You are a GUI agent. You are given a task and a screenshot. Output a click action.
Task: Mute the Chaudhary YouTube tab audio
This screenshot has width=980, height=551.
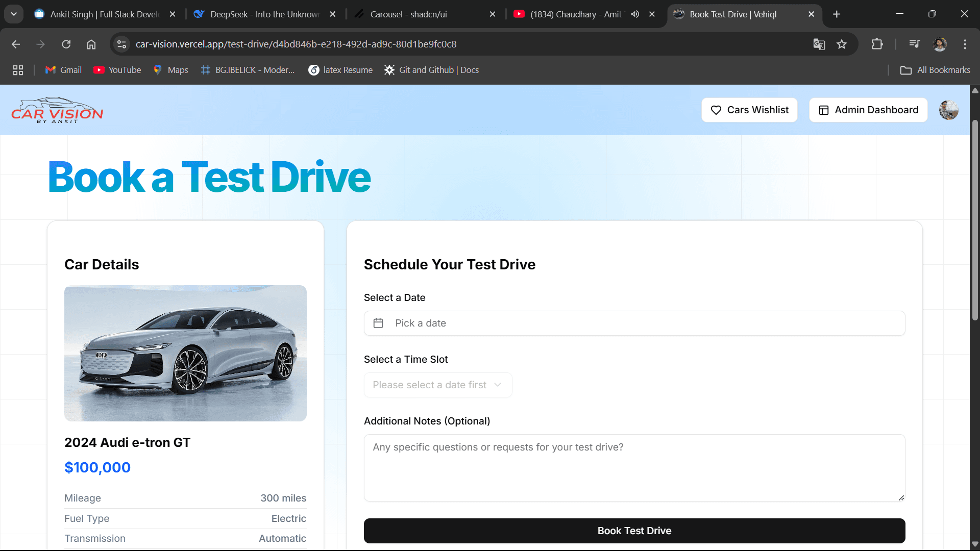pyautogui.click(x=635, y=14)
